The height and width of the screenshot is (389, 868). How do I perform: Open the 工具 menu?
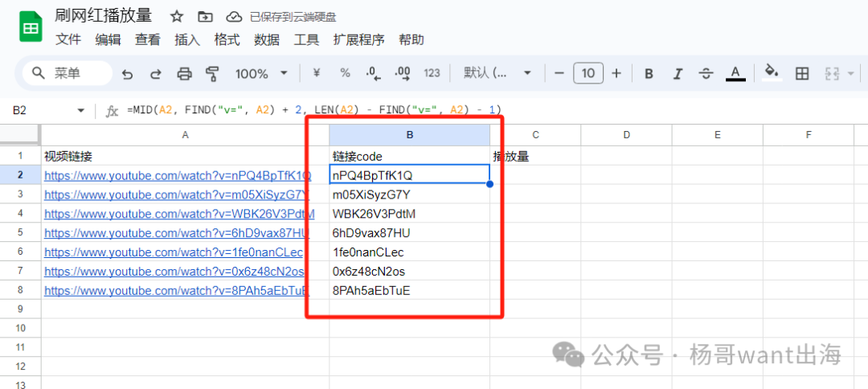tap(306, 40)
